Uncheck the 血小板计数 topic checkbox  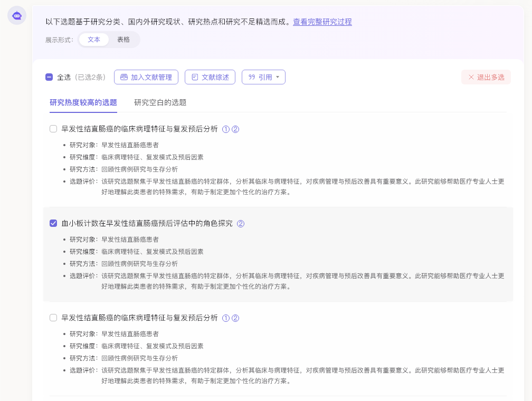click(53, 223)
